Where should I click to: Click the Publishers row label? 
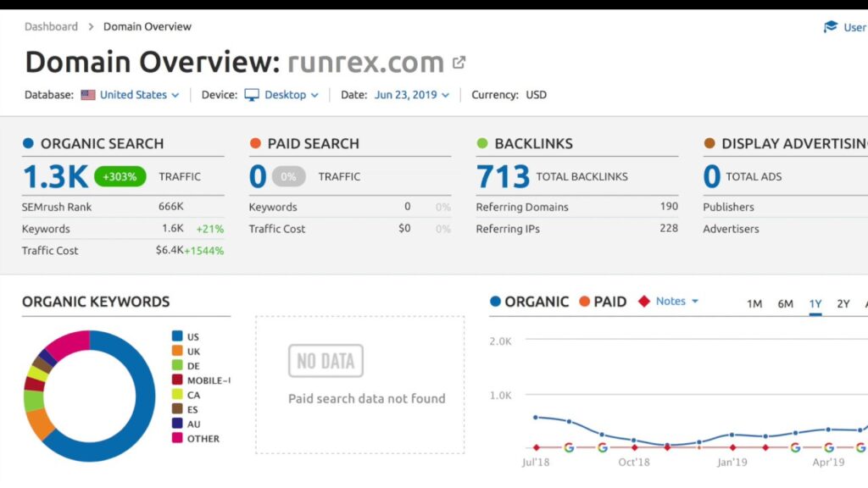[x=728, y=207]
